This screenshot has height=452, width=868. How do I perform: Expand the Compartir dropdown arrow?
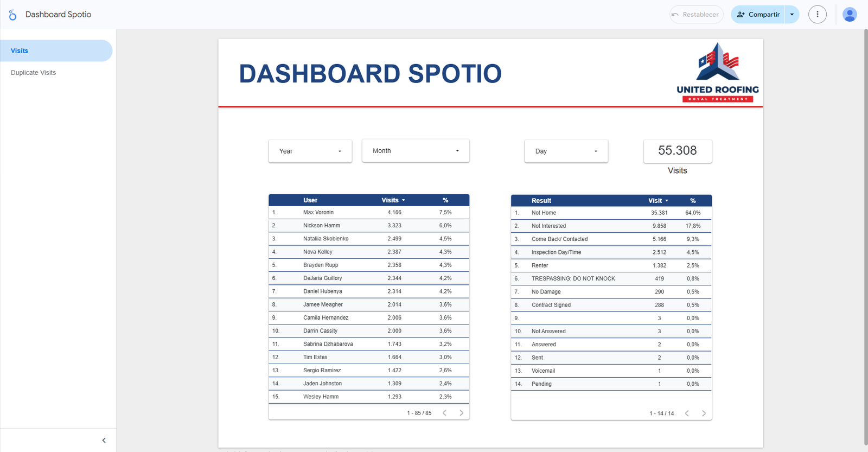coord(792,15)
